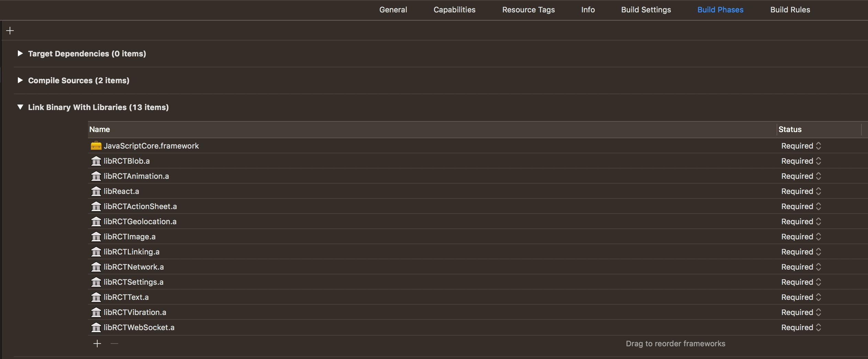Image resolution: width=868 pixels, height=359 pixels.
Task: Click the add build phase plus button
Action: 10,31
